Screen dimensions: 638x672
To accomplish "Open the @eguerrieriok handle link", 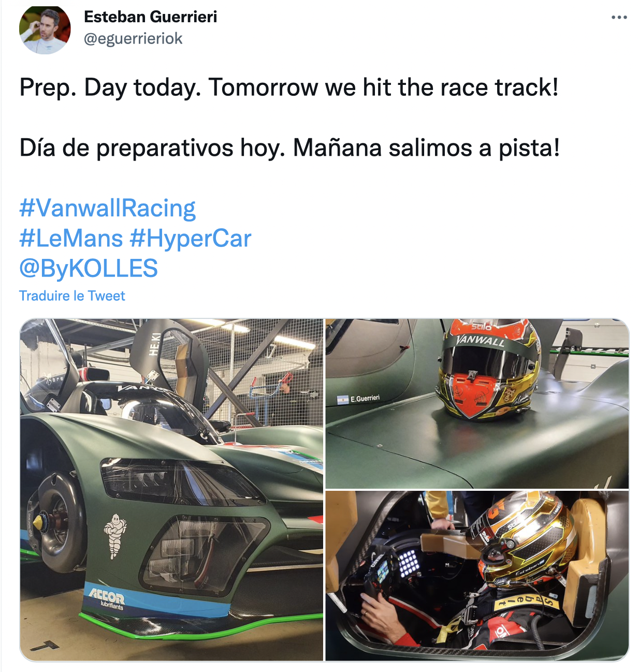I will (x=133, y=39).
